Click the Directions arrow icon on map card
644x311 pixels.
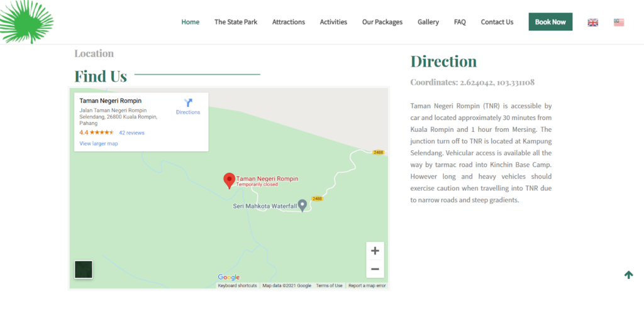point(188,103)
